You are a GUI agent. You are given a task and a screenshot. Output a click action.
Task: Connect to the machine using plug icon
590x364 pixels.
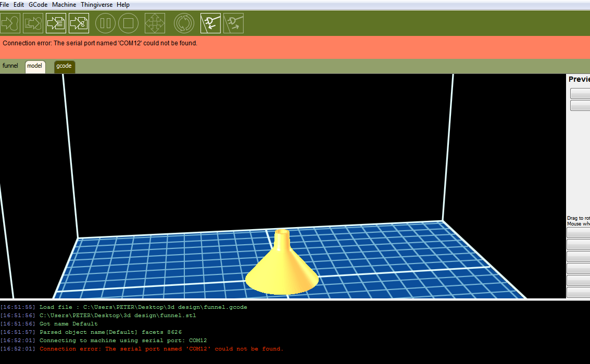pos(210,23)
